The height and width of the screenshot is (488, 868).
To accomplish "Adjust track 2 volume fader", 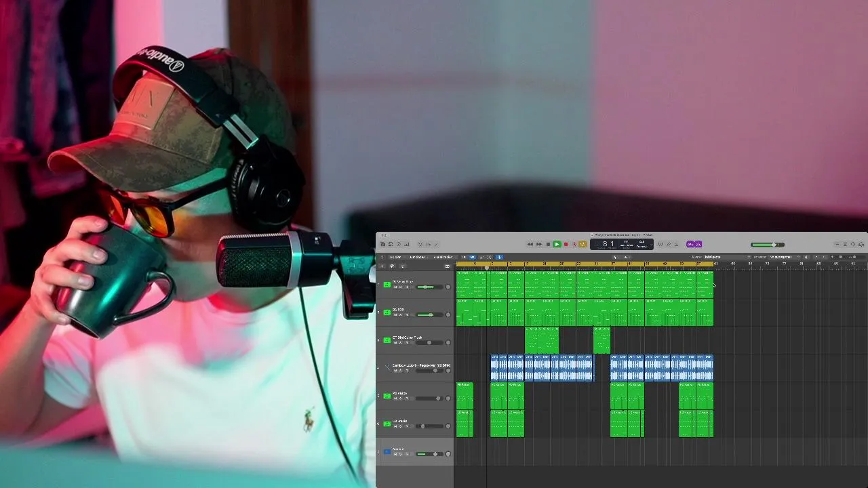I will (x=430, y=314).
